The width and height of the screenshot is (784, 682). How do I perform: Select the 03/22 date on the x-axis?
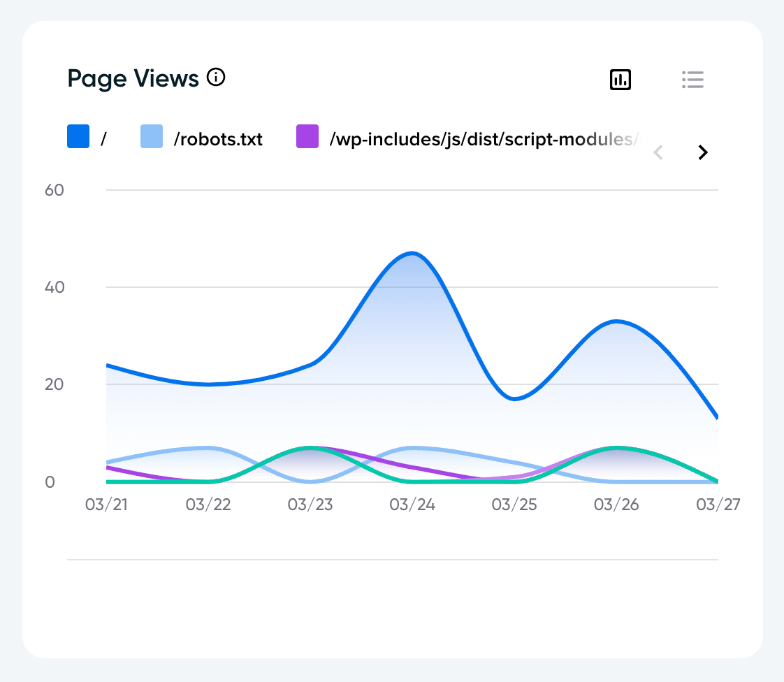[x=208, y=505]
